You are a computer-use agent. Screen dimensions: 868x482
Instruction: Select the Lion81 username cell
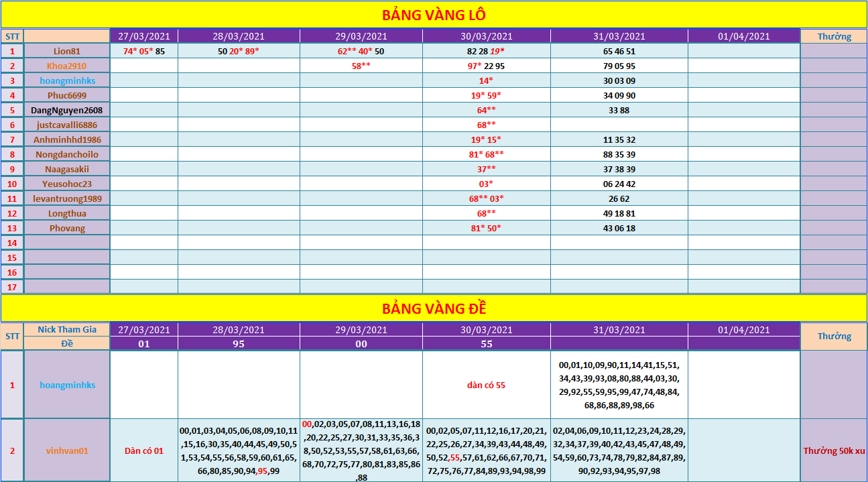[67, 51]
